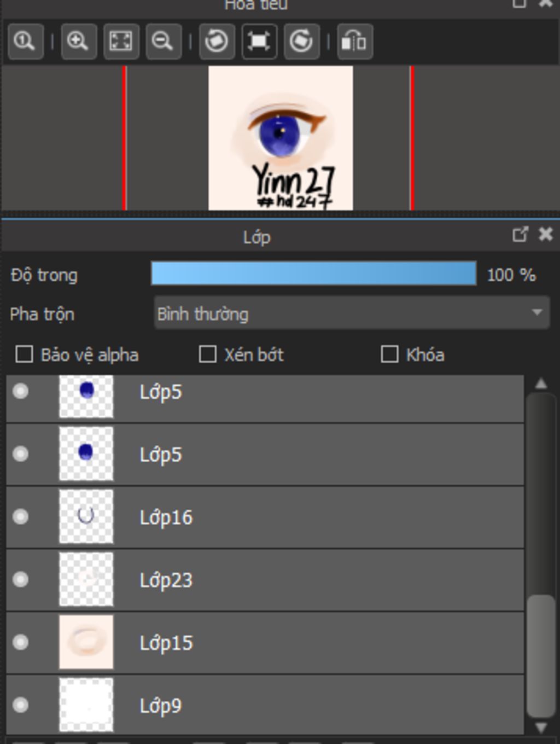Hide the Lớp16 layer
Screen dimensions: 560x744
tap(21, 516)
